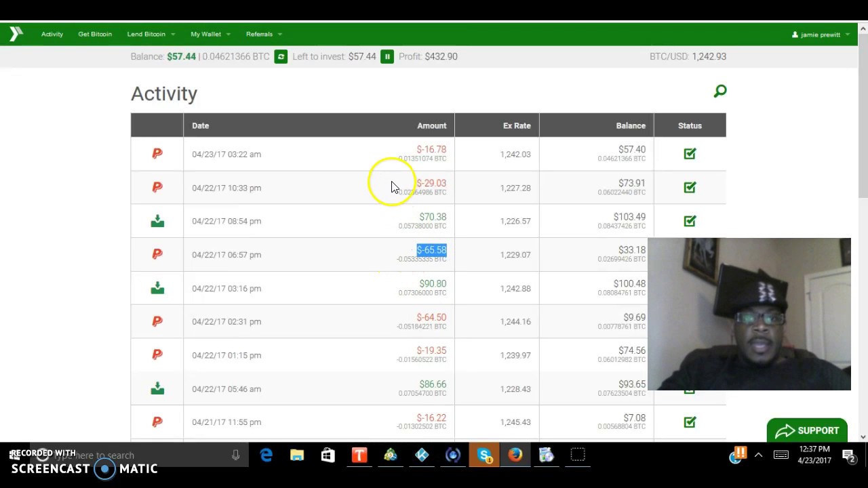Click the $70.38 amount
This screenshot has height=488, width=868.
[433, 217]
